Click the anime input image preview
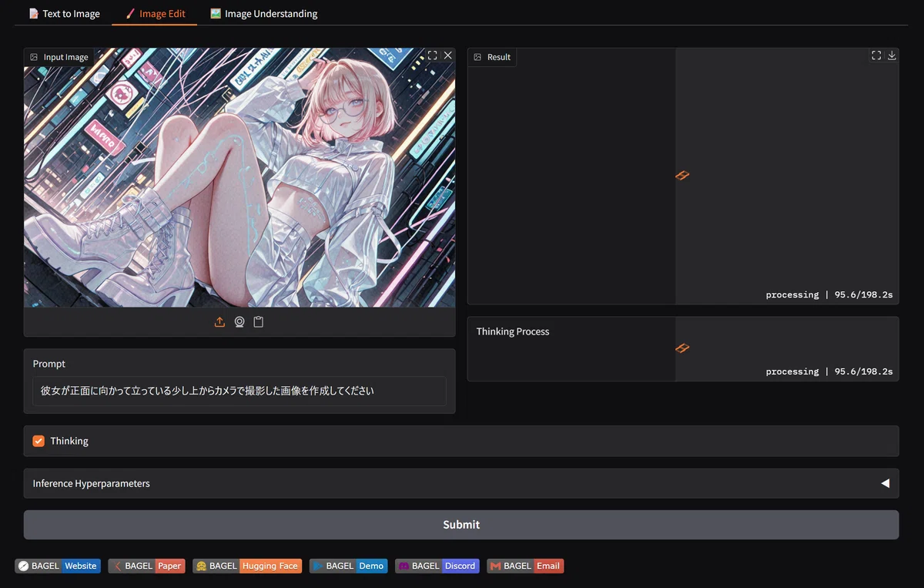Screen dimensions: 924x588 [239, 177]
